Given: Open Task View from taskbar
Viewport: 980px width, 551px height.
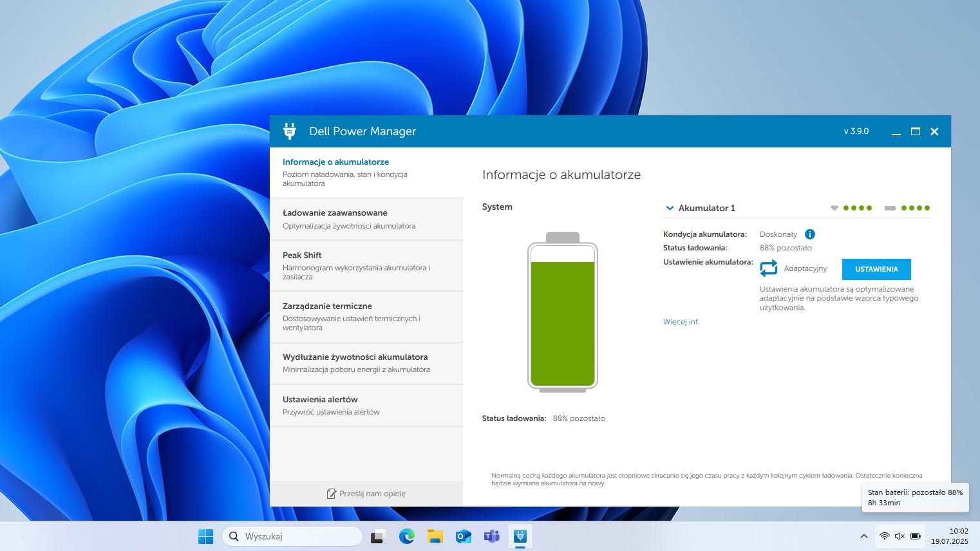Looking at the screenshot, I should pos(378,536).
